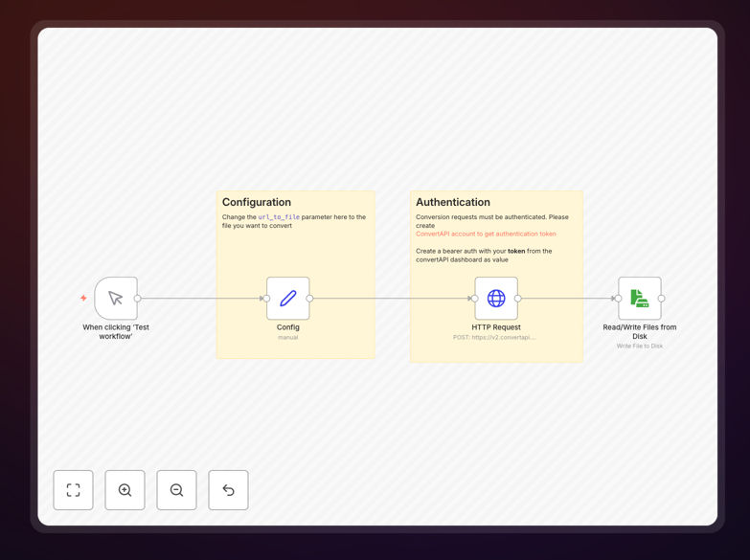The image size is (750, 560).
Task: Click Read/Write Files node input connector
Action: coord(618,299)
